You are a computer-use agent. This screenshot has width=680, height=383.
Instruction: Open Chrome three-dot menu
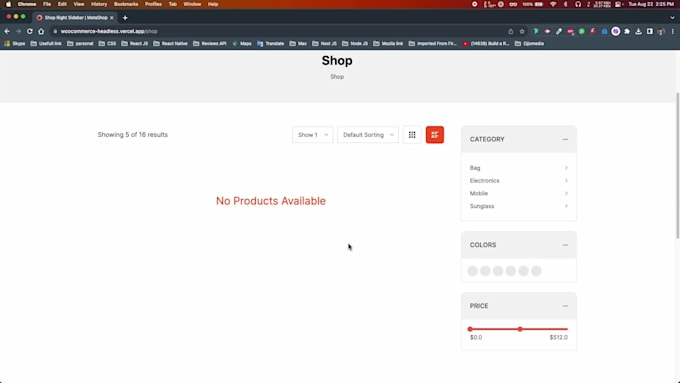click(x=673, y=31)
